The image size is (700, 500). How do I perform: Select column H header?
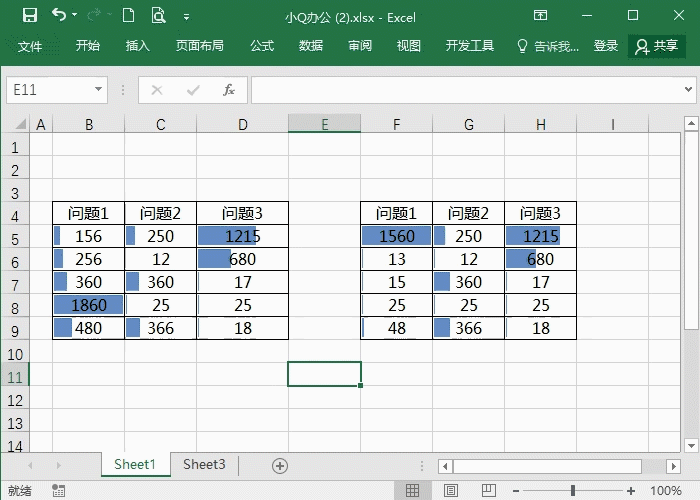540,124
